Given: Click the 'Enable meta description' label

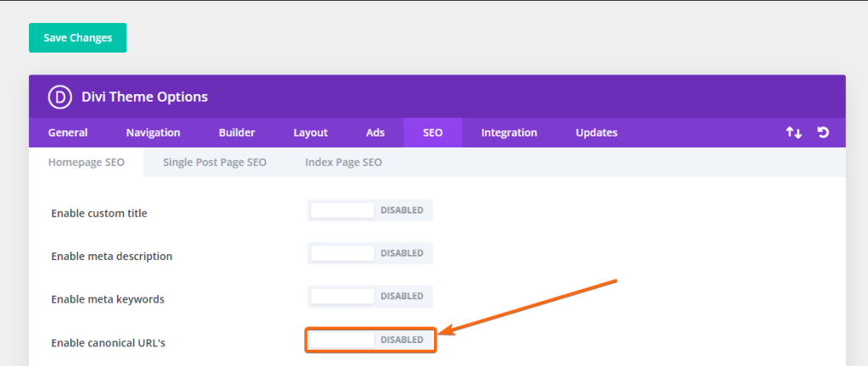Looking at the screenshot, I should click(x=112, y=257).
